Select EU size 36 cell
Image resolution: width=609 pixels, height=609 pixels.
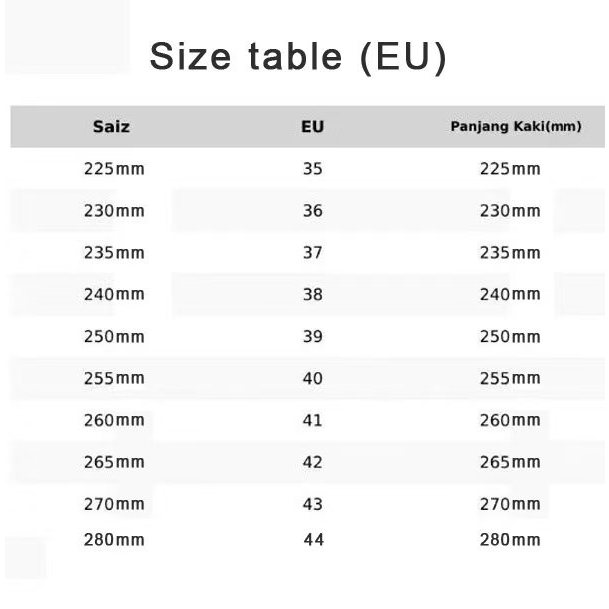click(x=312, y=211)
